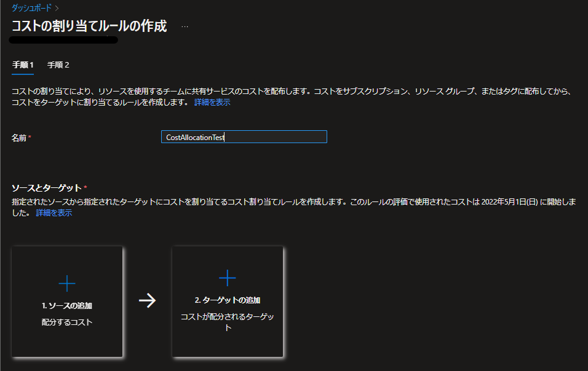Click the plus icon in ソースの追加 card
Viewport: 588px width, 371px height.
[x=67, y=283]
